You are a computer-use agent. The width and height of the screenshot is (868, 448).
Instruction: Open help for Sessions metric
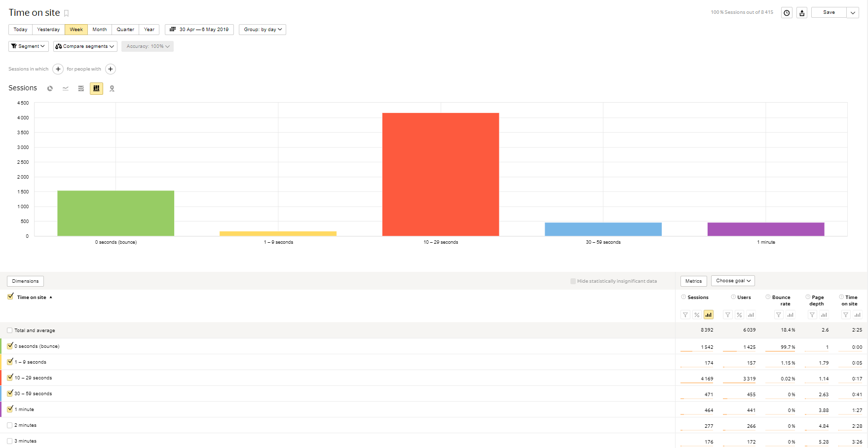[x=683, y=297]
